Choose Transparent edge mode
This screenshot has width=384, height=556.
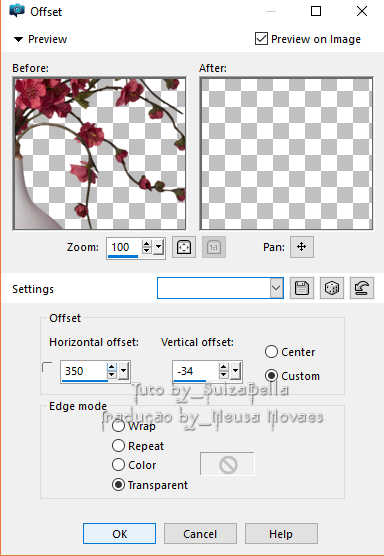coord(118,485)
